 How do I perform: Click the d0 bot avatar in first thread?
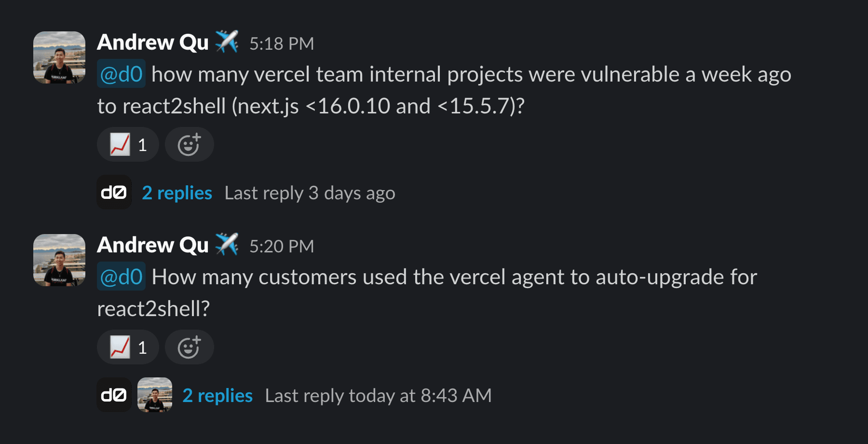114,192
